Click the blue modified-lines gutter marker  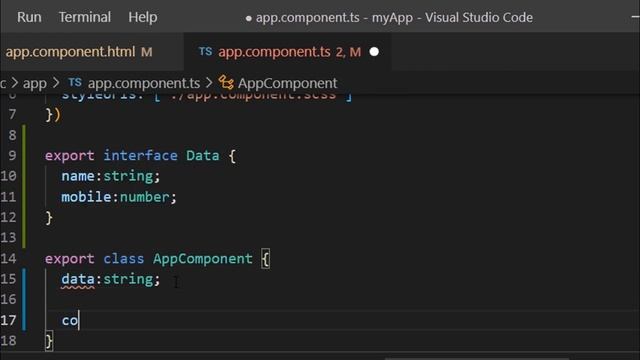coord(24,299)
